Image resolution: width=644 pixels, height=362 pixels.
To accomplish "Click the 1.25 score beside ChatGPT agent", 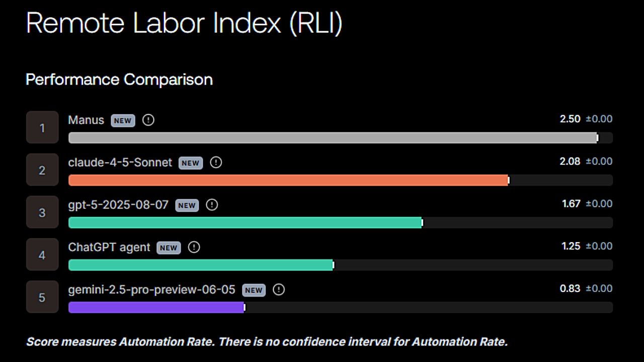I will 571,246.
